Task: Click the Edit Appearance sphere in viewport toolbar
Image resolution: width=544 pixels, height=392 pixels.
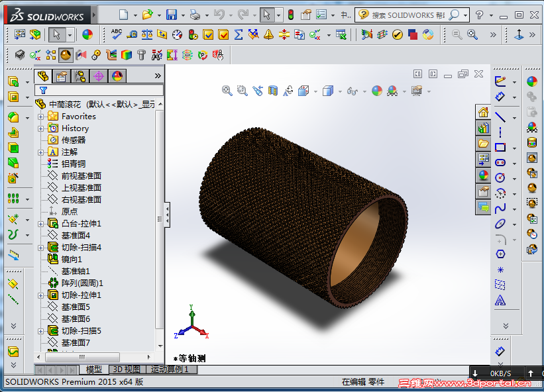Action: coord(377,91)
